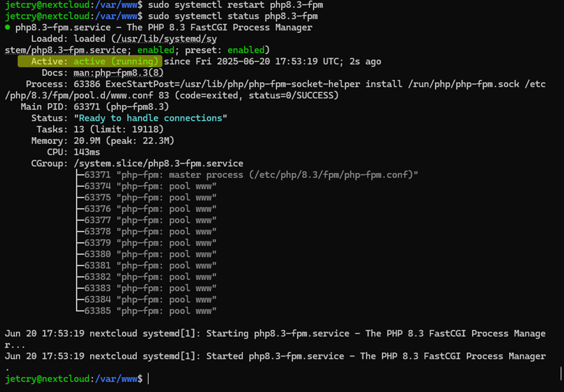Click the 'Tasks: 13 (limit: 19118)' line
This screenshot has width=564, height=392.
pyautogui.click(x=100, y=129)
